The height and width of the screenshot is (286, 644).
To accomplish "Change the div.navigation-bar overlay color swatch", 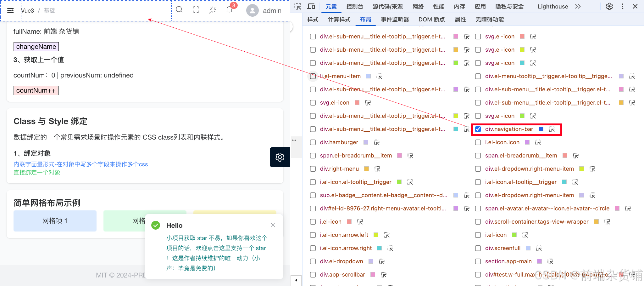I will click(541, 129).
